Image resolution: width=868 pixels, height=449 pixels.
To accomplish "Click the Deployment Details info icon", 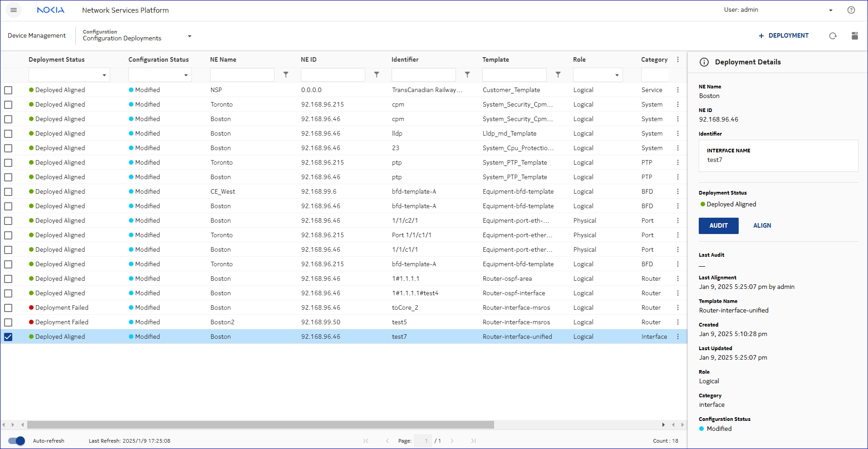I will pyautogui.click(x=704, y=62).
